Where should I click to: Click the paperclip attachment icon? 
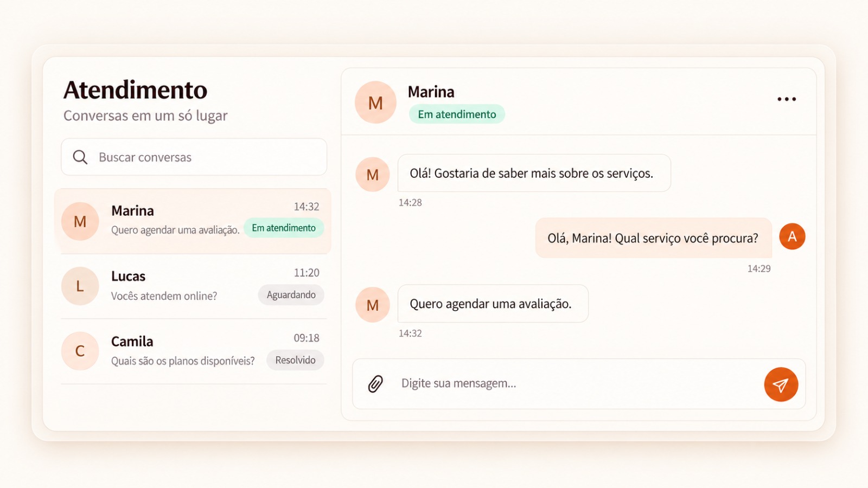[x=375, y=384]
